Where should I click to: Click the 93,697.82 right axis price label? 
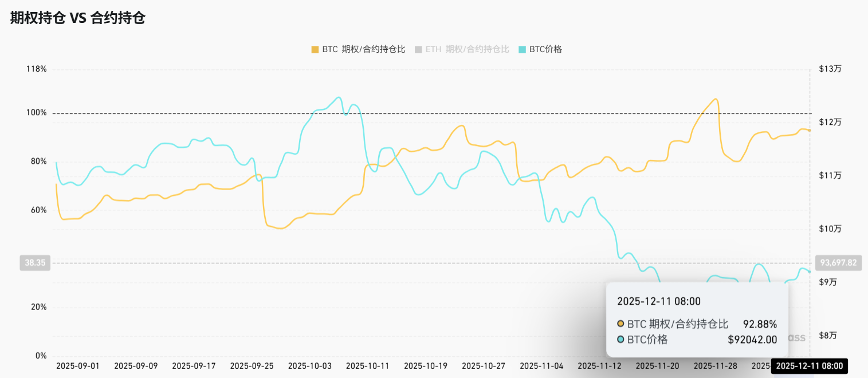[x=838, y=263]
